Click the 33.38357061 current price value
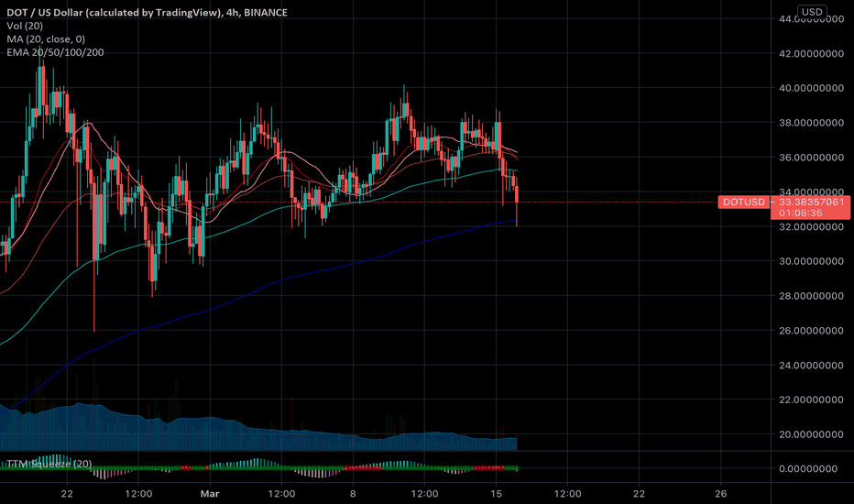The width and height of the screenshot is (854, 504). (812, 203)
